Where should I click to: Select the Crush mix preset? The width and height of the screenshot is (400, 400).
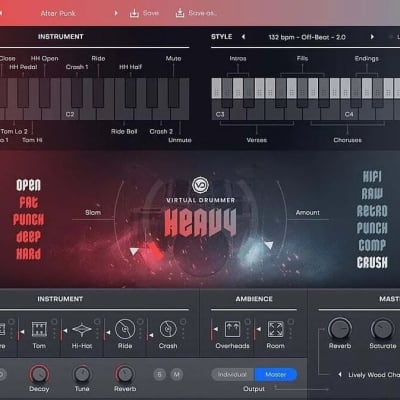[372, 263]
